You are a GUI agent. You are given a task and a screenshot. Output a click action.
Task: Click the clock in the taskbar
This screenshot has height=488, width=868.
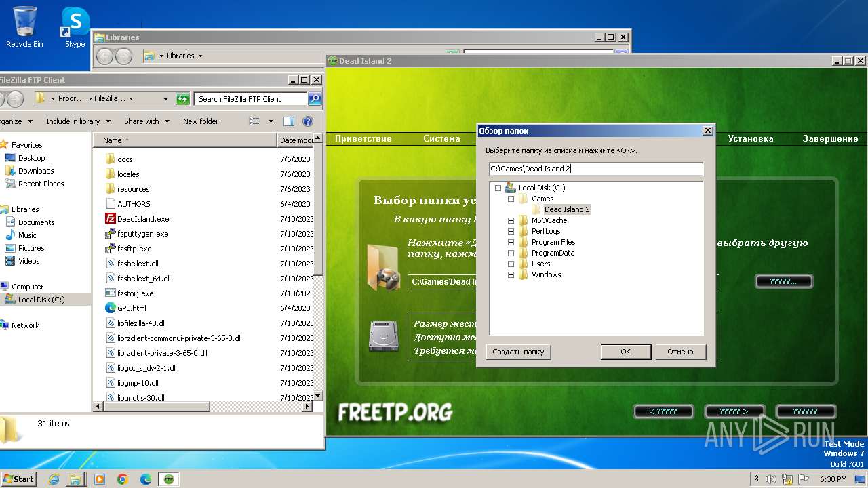click(833, 479)
